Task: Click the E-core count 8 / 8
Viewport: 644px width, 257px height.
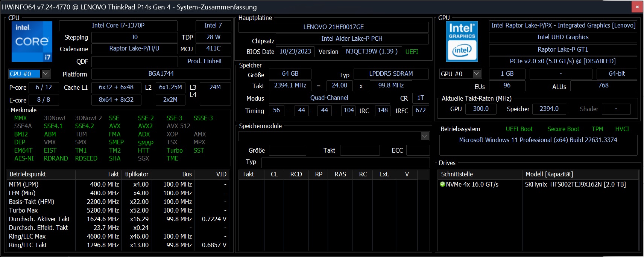Action: coord(44,100)
